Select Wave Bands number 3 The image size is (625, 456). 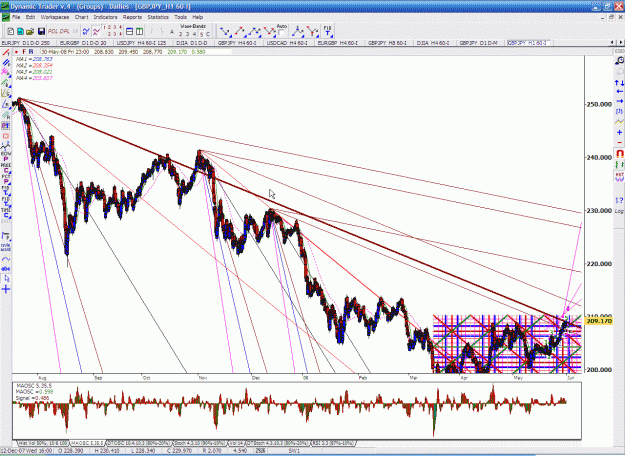point(187,34)
